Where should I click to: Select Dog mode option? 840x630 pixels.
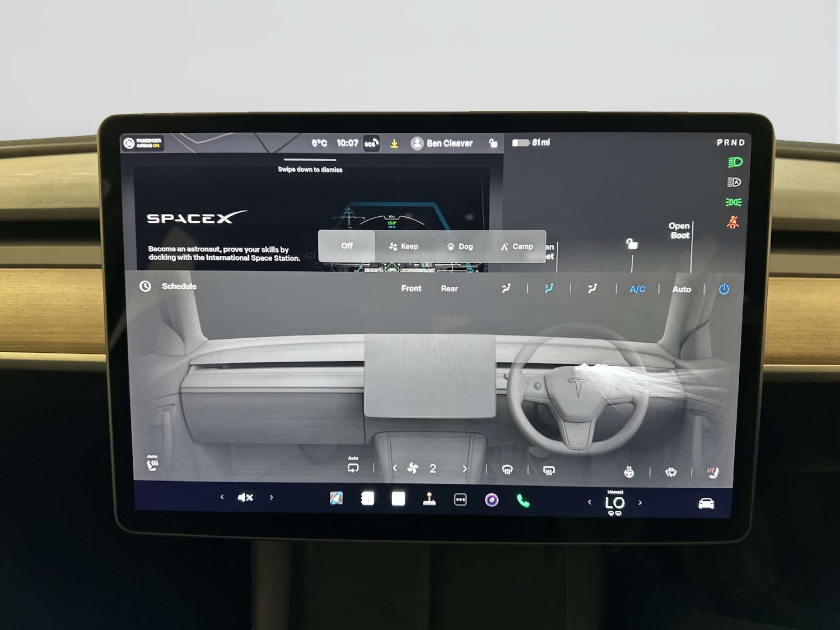460,246
